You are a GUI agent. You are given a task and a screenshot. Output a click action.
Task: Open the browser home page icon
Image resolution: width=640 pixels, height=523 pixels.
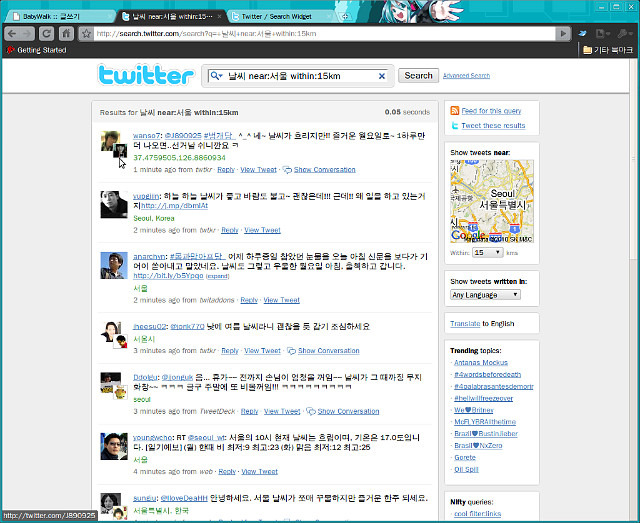(x=66, y=33)
